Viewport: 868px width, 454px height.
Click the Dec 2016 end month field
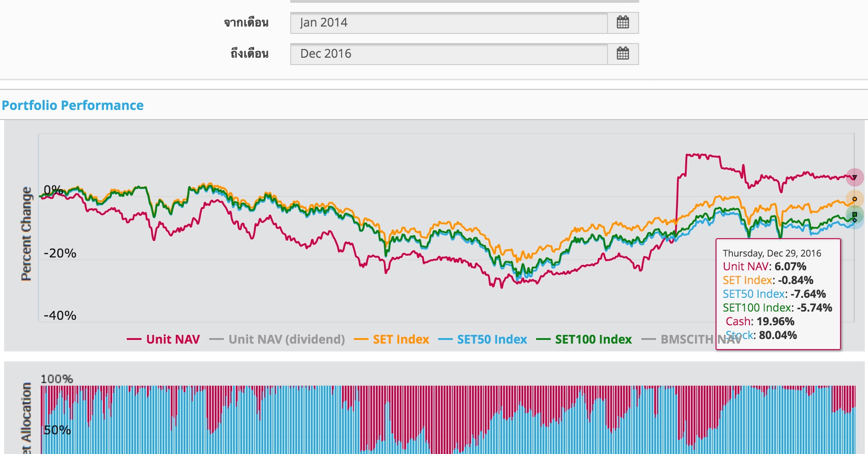pos(449,54)
